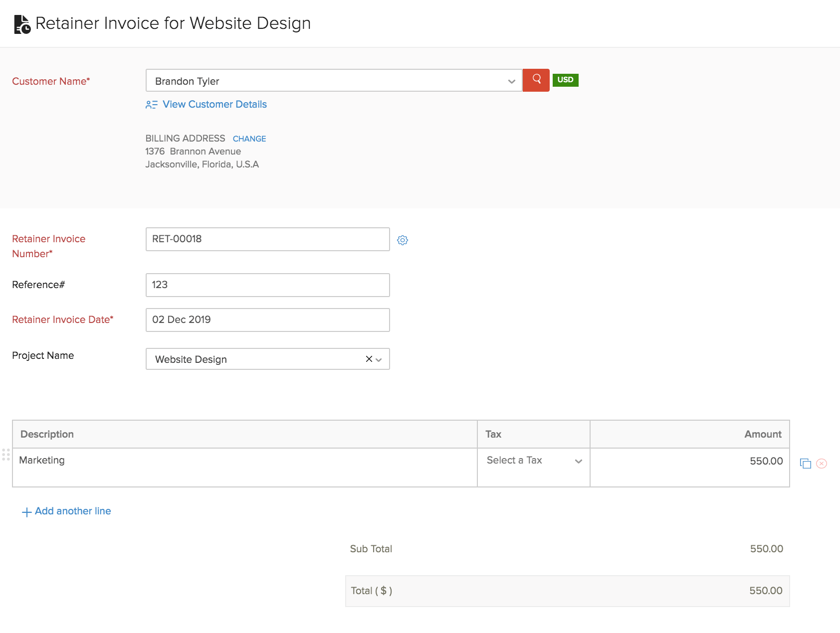
Task: Click the gear icon beside Retainer Invoice Number
Action: click(x=403, y=240)
